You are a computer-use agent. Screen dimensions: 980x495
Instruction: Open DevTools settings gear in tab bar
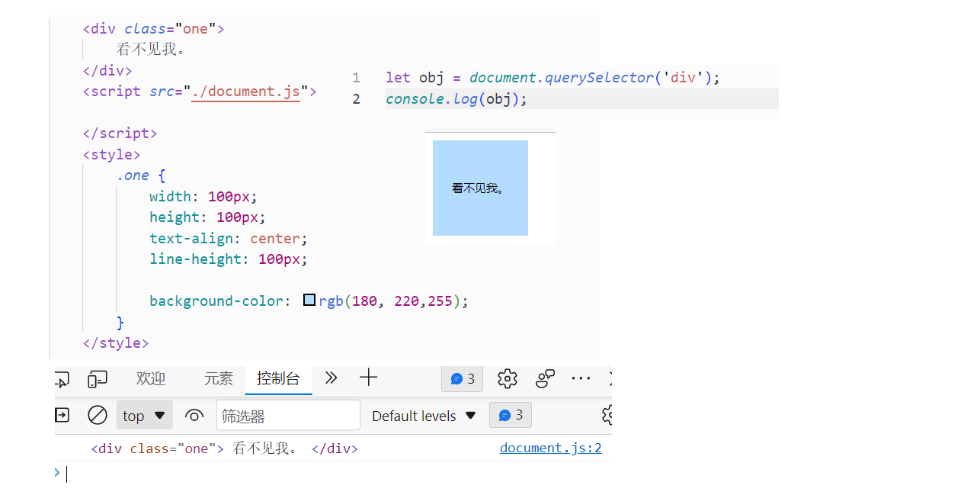pos(508,378)
